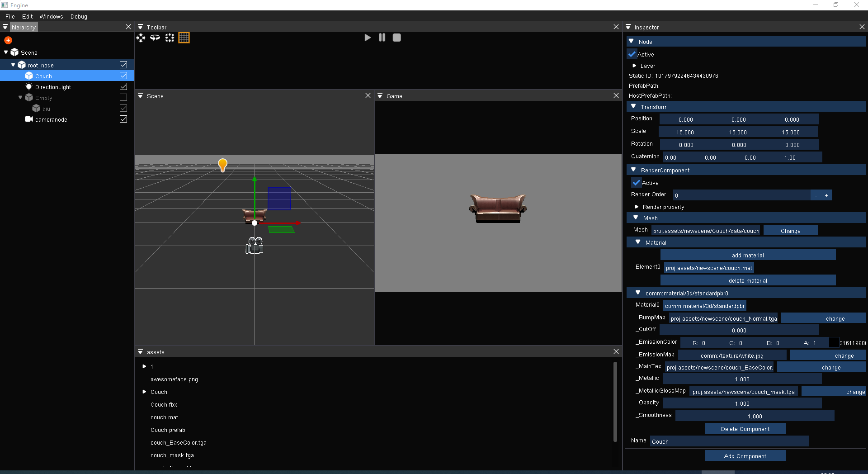The height and width of the screenshot is (474, 868).
Task: Collapse the Transform section
Action: (633, 107)
